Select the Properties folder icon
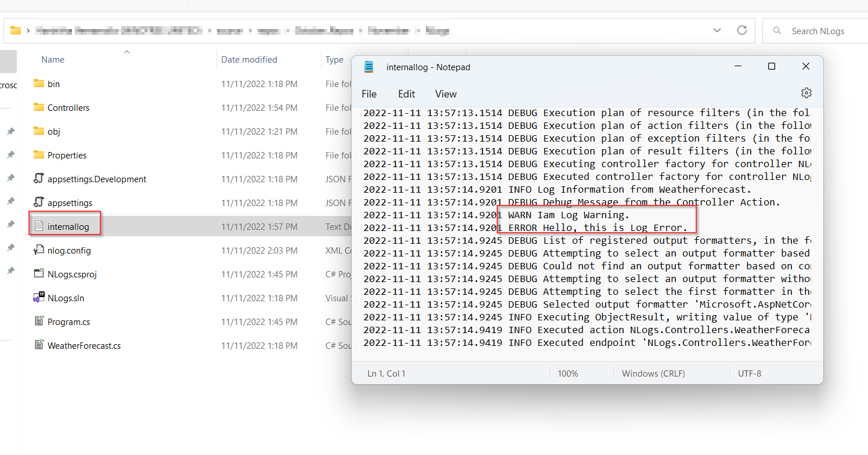Viewport: 868px width, 455px height. click(39, 155)
